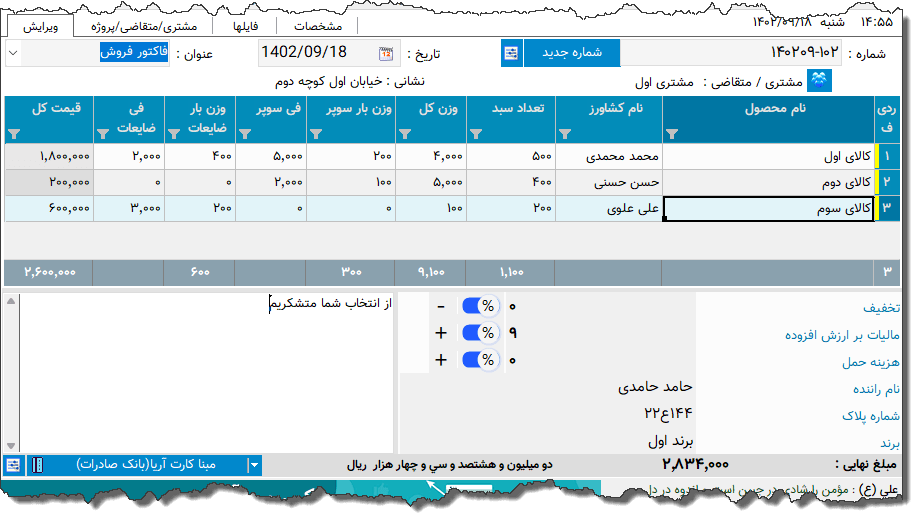Click the final amount ۲,۸۳۴,۰۰۰

coord(695,464)
